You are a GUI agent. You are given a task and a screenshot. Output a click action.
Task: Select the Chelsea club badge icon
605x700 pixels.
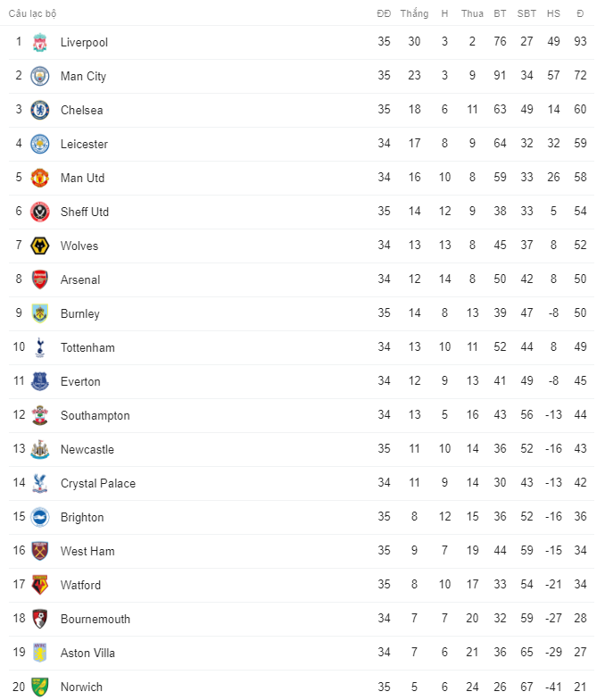point(39,110)
